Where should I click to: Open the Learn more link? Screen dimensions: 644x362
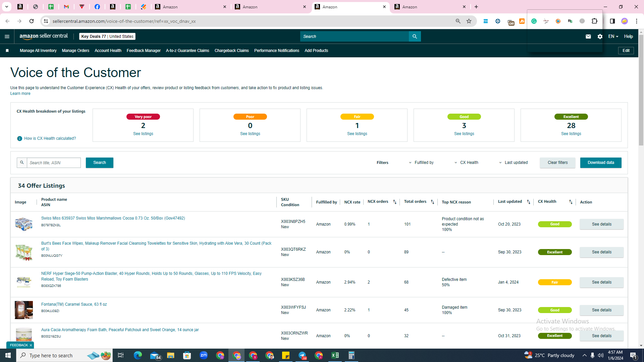click(20, 94)
